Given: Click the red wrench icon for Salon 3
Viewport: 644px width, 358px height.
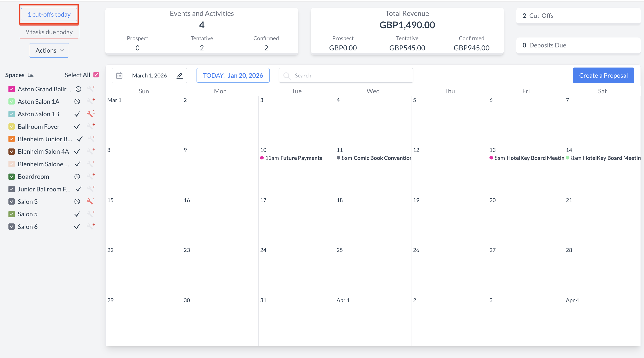Looking at the screenshot, I should tap(90, 201).
